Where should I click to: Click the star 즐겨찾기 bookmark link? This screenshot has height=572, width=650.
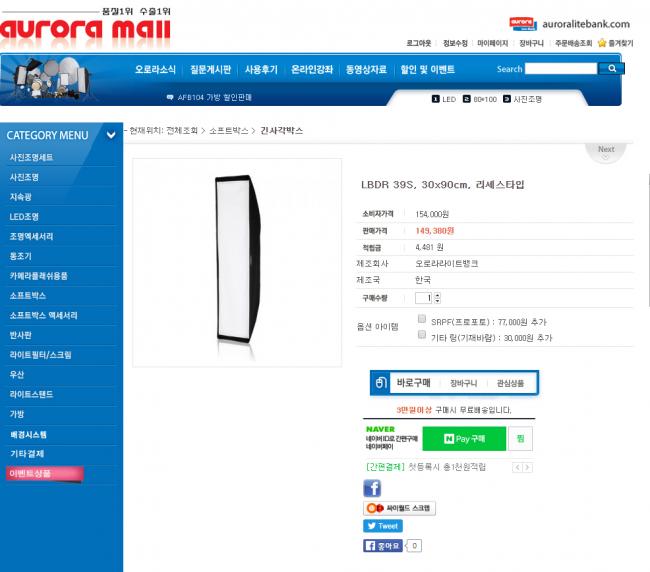(615, 43)
